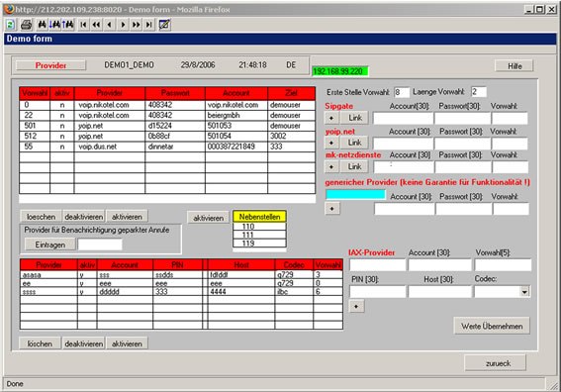The height and width of the screenshot is (392, 561).
Task: Click aktivieren next to Nebenstellen list
Action: pos(208,218)
